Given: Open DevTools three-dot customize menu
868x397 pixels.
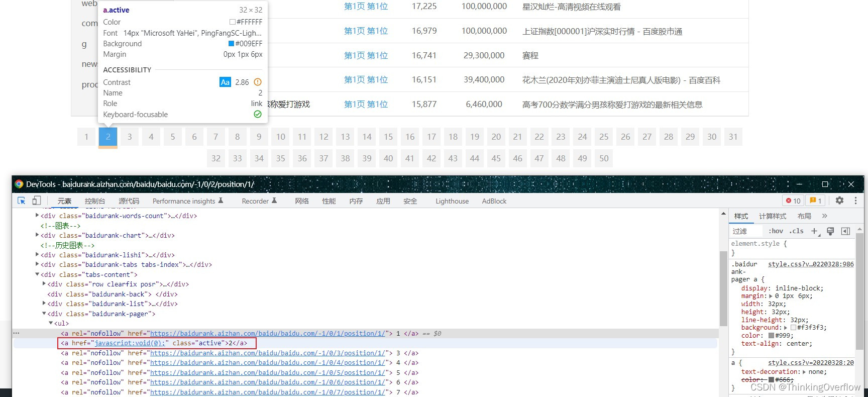Looking at the screenshot, I should (855, 201).
